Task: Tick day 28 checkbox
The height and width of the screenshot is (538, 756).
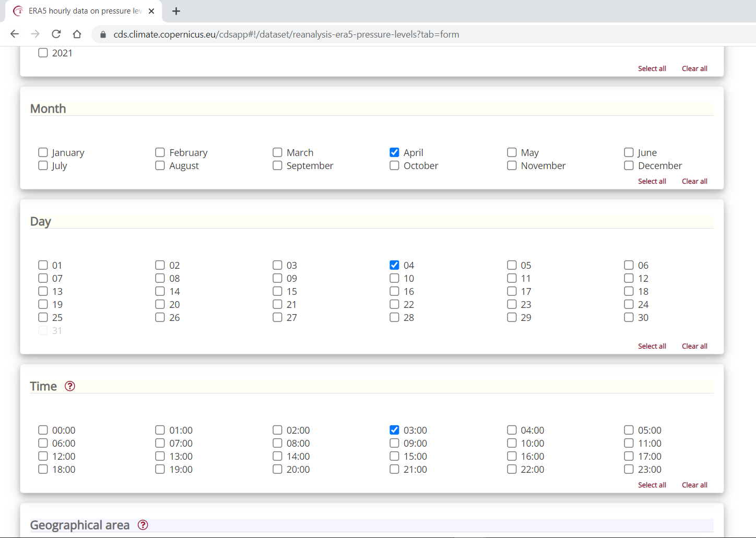Action: click(394, 317)
